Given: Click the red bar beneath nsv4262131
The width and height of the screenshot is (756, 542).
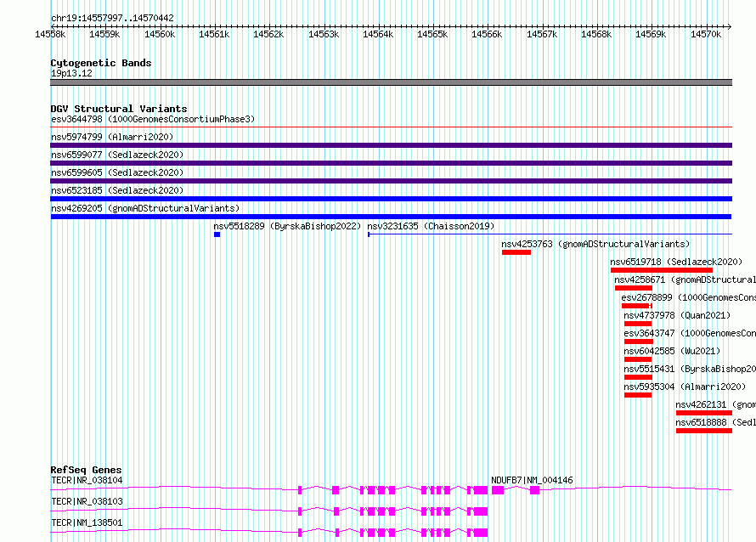Looking at the screenshot, I should click(x=704, y=413).
